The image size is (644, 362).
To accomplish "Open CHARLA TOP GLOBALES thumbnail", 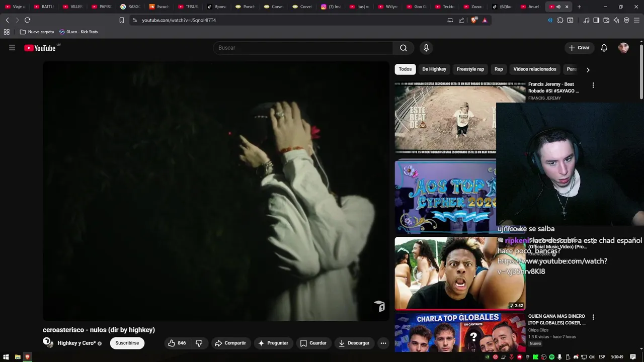I will pos(460,333).
